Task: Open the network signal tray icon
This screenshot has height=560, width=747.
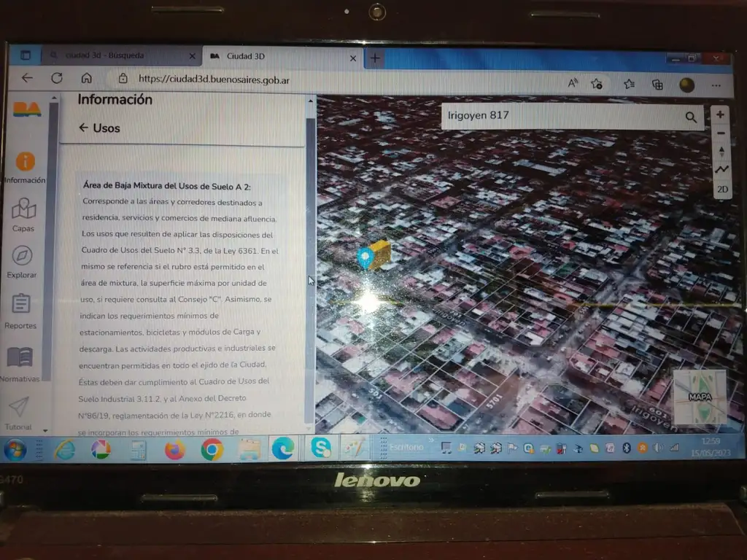Action: [x=674, y=448]
